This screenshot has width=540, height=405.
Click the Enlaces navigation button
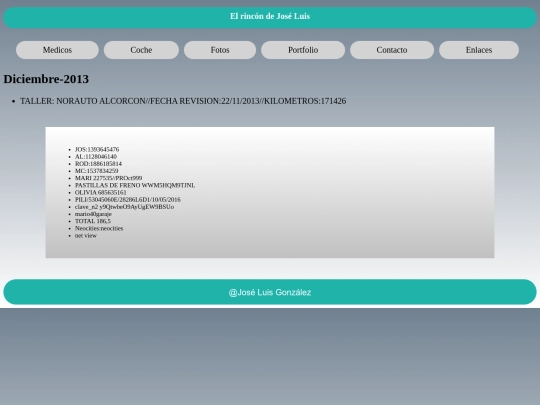[x=479, y=50]
